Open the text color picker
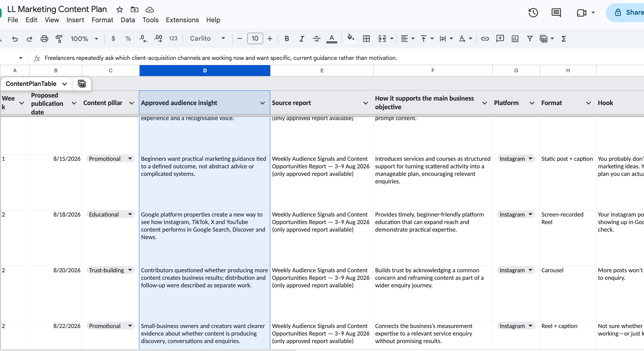The height and width of the screenshot is (351, 644). pyautogui.click(x=332, y=39)
